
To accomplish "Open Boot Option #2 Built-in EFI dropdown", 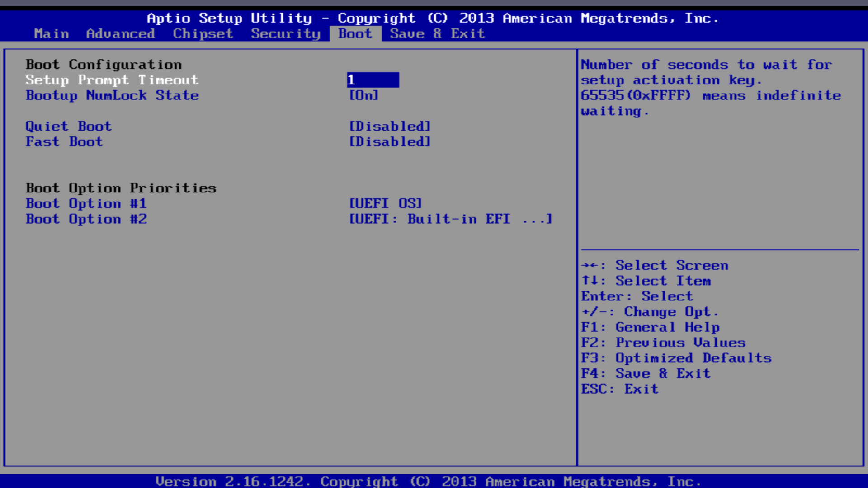I will point(450,219).
